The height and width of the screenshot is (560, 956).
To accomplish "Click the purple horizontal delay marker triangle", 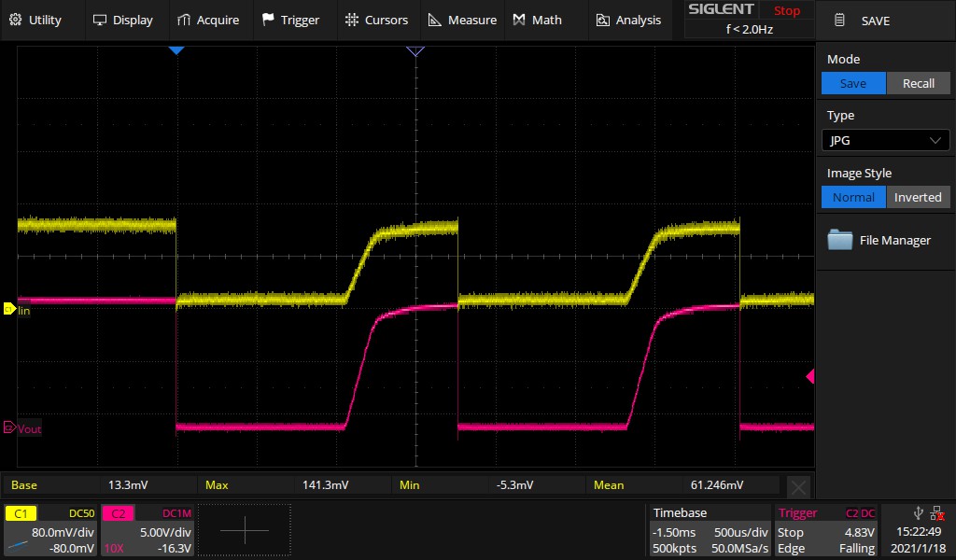I will 415,51.
